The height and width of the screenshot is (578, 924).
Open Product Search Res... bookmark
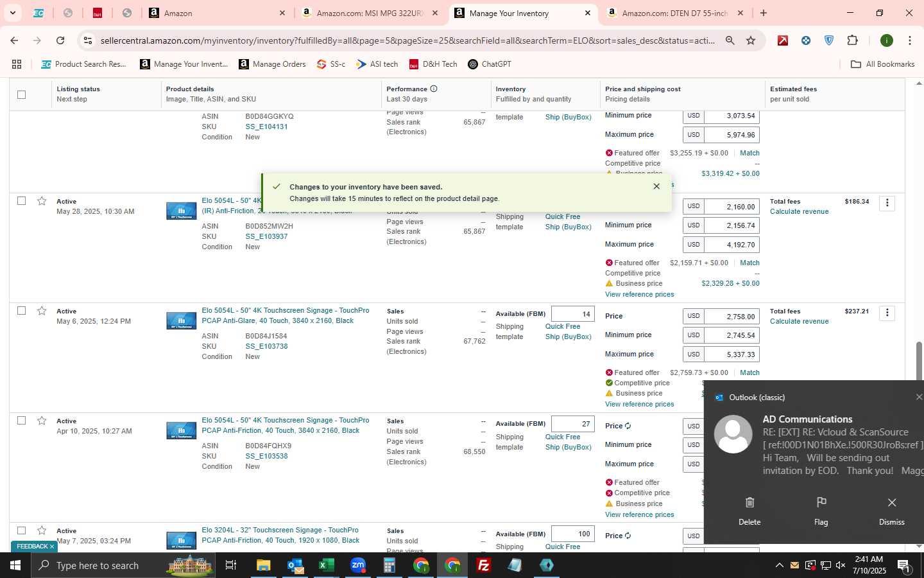click(84, 64)
